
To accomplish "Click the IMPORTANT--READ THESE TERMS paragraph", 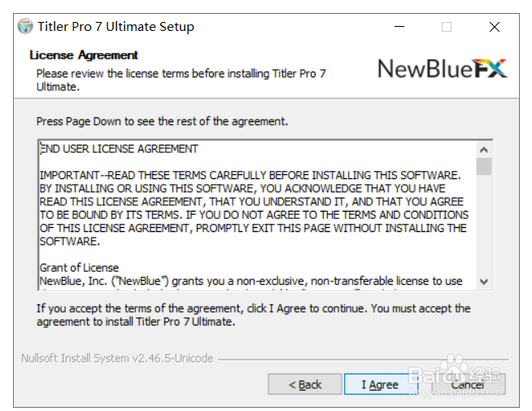I will click(254, 208).
